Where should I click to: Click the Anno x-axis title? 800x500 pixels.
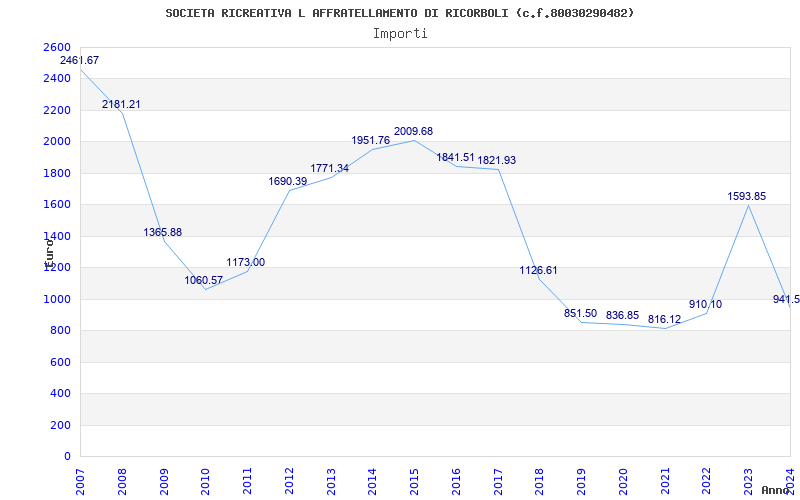click(x=776, y=490)
